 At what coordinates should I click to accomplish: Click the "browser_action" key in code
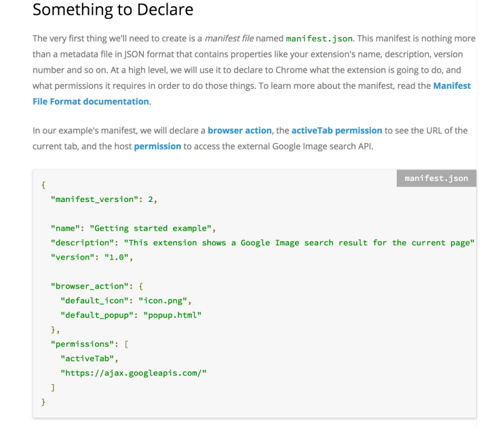[x=90, y=286]
